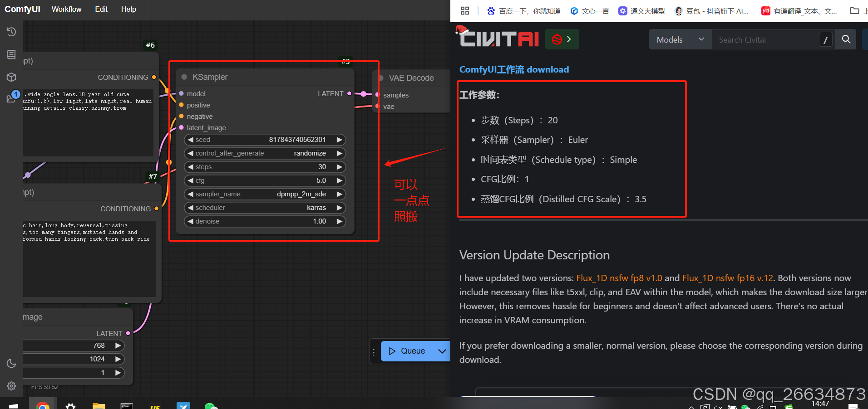The height and width of the screenshot is (409, 868).
Task: Click the positive prompt CONDITIONING output socket
Action: (x=154, y=77)
